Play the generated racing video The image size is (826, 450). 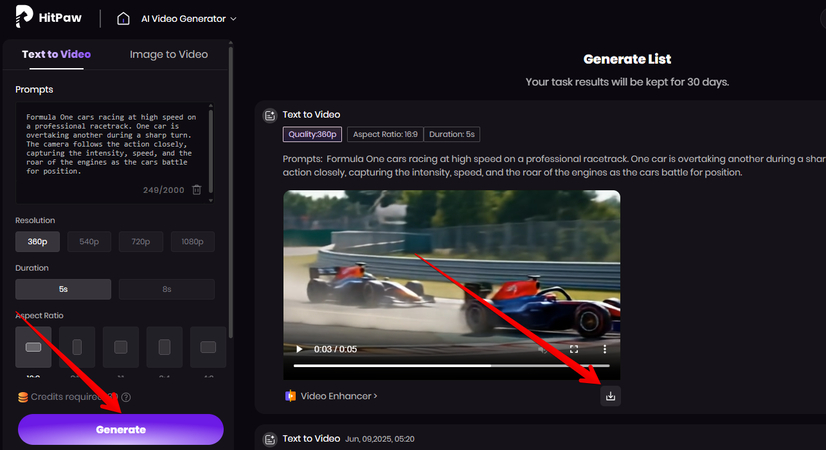pyautogui.click(x=299, y=349)
